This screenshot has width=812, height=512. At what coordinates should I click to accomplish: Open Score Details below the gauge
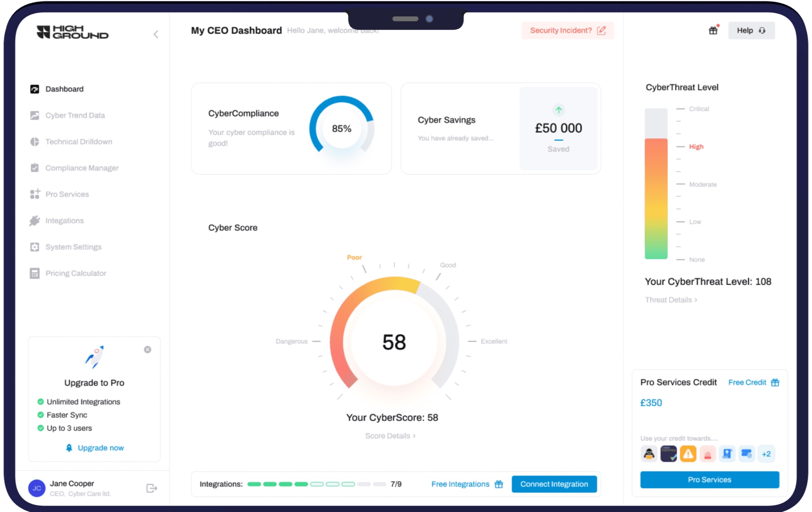390,436
